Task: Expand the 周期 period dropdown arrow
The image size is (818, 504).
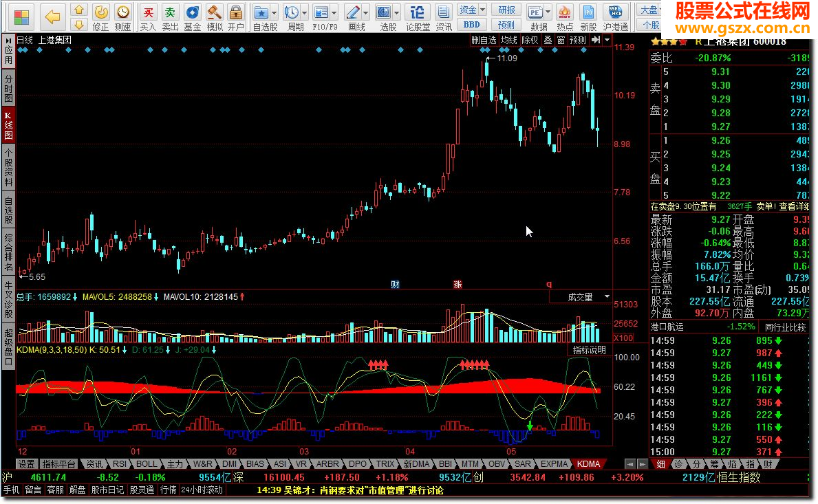Action: click(x=304, y=12)
